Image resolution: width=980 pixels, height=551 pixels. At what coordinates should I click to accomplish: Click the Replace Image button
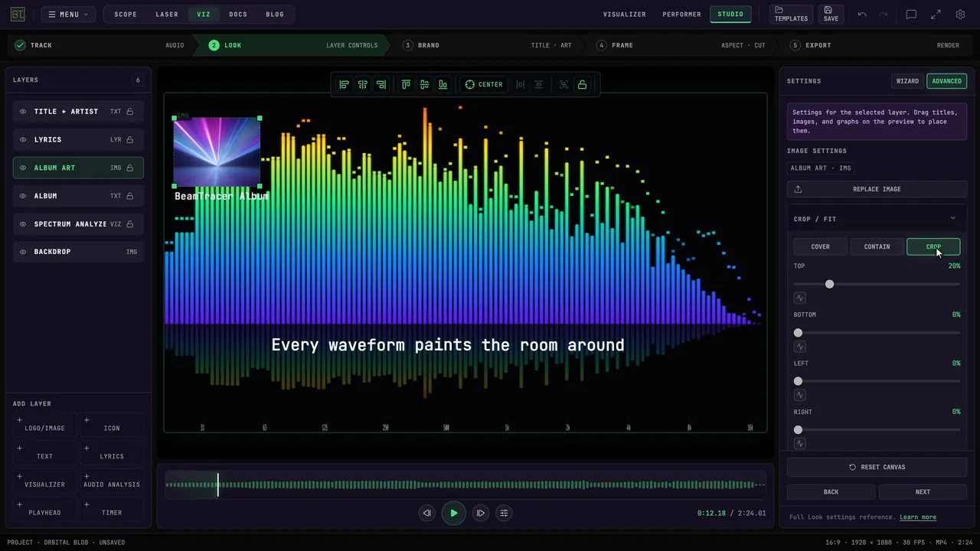877,189
